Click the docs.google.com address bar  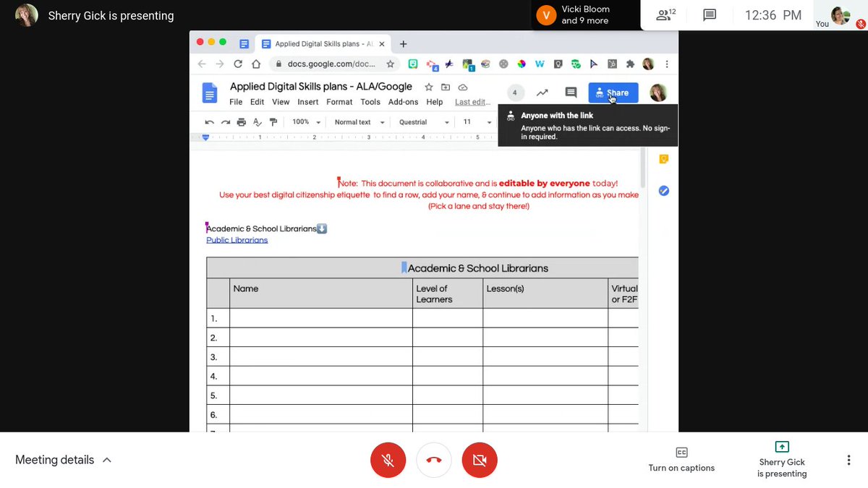click(x=333, y=64)
